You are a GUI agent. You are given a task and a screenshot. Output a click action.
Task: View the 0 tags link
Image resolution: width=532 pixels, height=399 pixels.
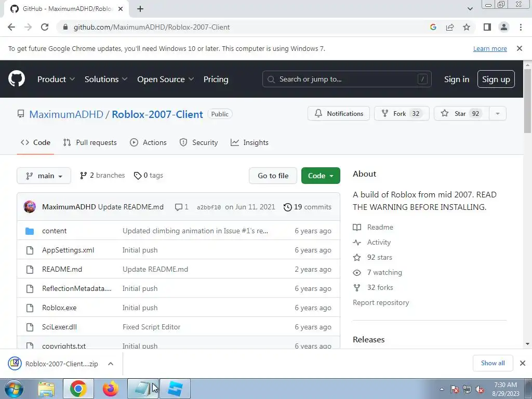point(148,176)
